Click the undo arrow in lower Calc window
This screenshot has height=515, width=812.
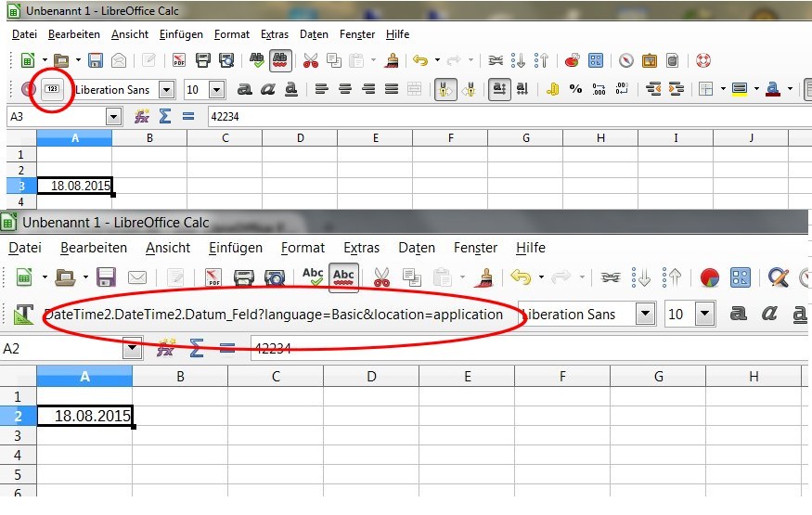[x=521, y=277]
